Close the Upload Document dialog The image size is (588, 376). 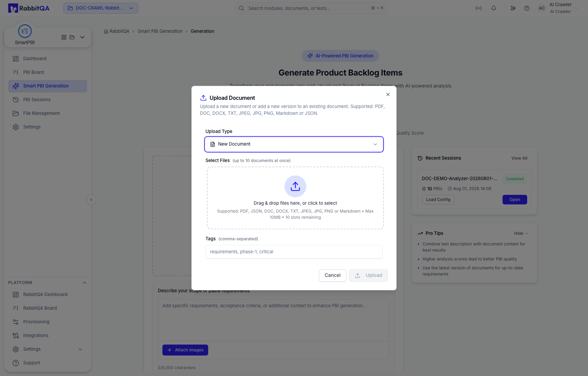[x=388, y=94]
